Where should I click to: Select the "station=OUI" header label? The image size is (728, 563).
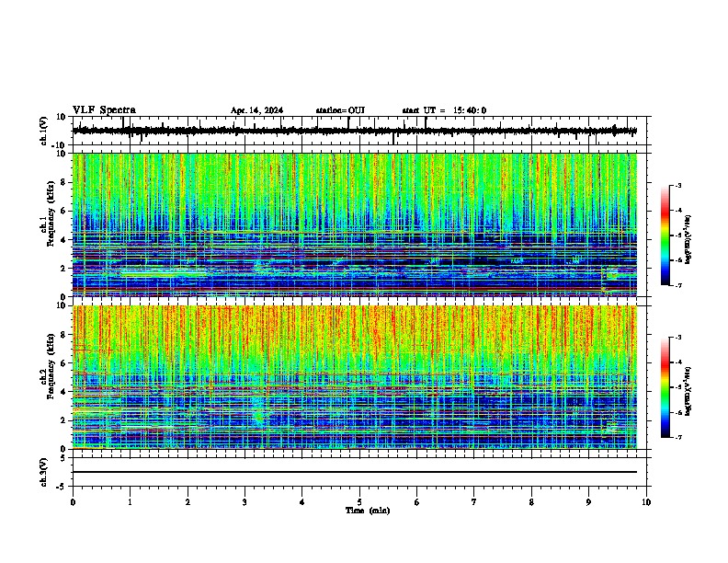coord(340,110)
